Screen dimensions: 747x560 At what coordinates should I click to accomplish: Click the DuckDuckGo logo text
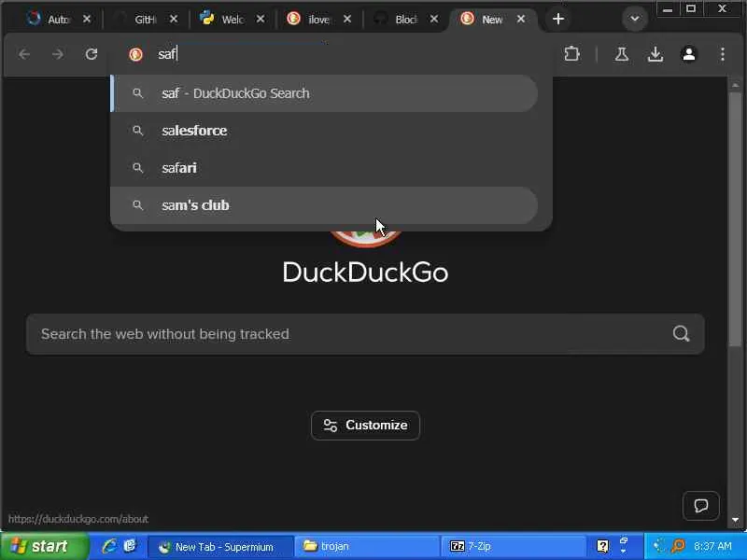[365, 273]
